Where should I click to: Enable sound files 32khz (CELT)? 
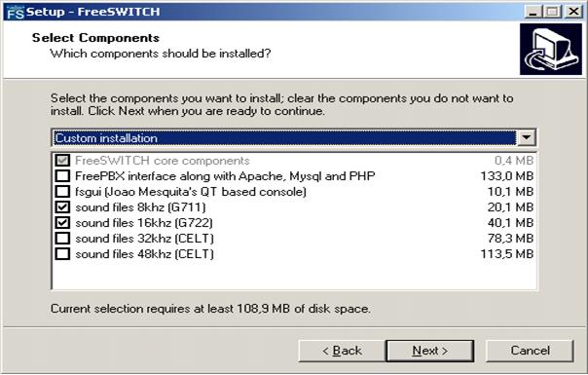(62, 238)
